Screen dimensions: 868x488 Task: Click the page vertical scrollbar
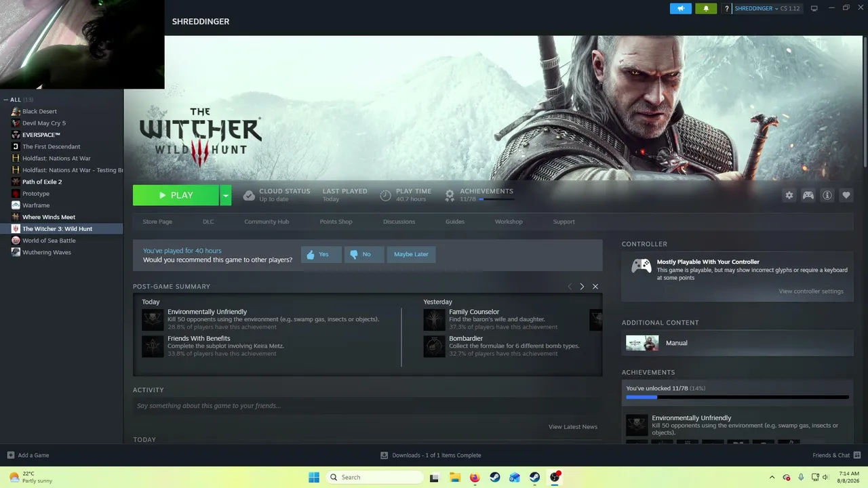[x=865, y=102]
